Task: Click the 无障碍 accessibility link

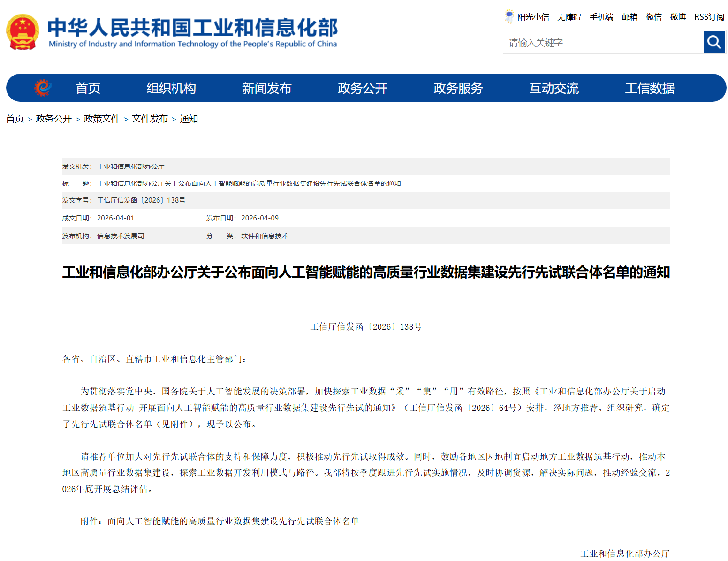Action: pos(569,17)
